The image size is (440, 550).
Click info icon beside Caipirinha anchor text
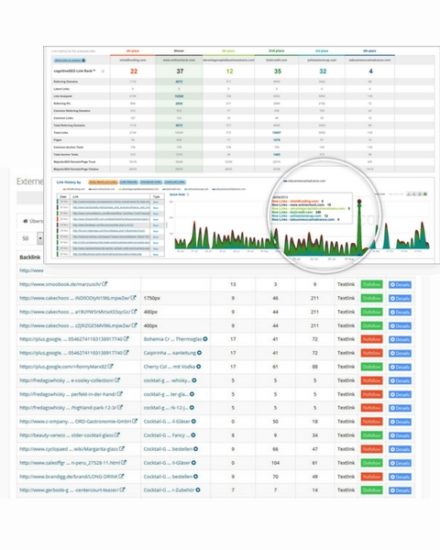199,353
